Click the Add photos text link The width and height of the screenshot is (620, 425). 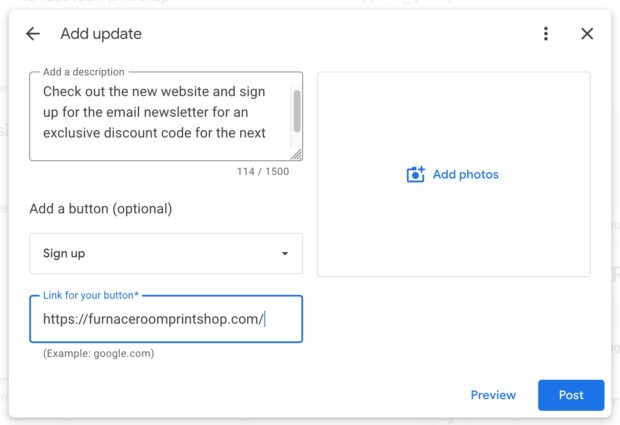point(465,174)
